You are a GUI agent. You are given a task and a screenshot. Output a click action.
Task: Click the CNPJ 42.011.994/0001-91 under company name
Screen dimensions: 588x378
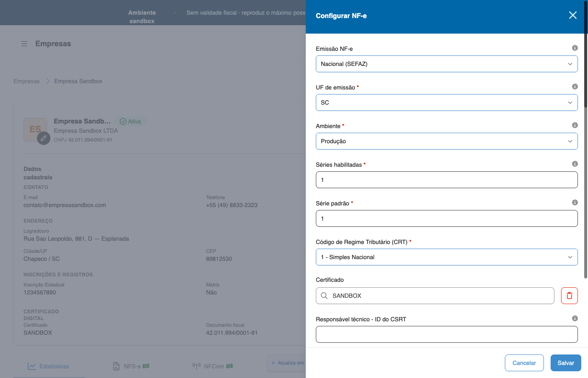point(83,140)
